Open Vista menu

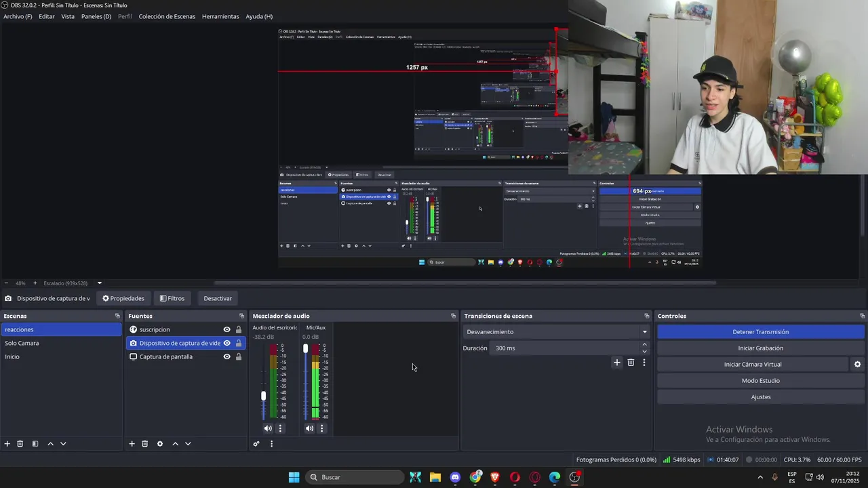(68, 16)
